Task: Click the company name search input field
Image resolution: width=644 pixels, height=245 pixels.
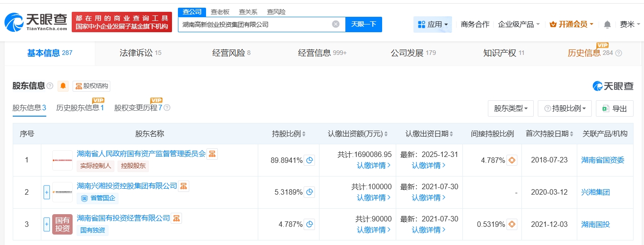Action: click(254, 24)
